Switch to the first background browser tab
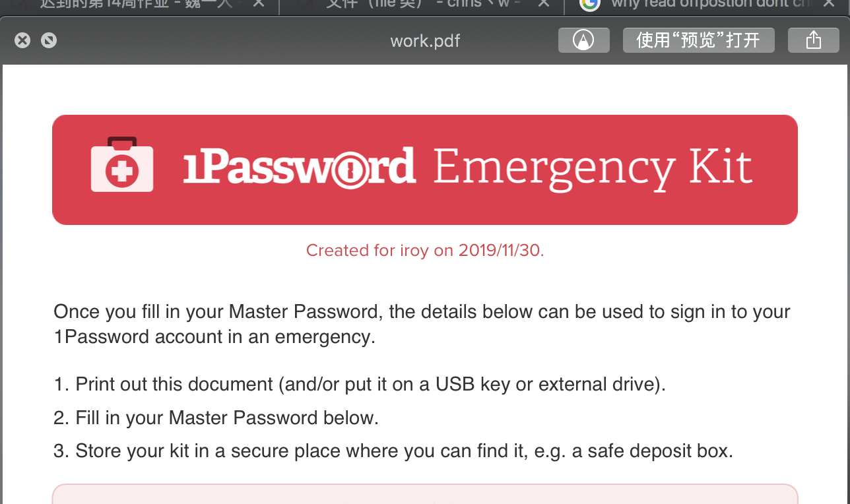850x504 pixels. pyautogui.click(x=139, y=4)
